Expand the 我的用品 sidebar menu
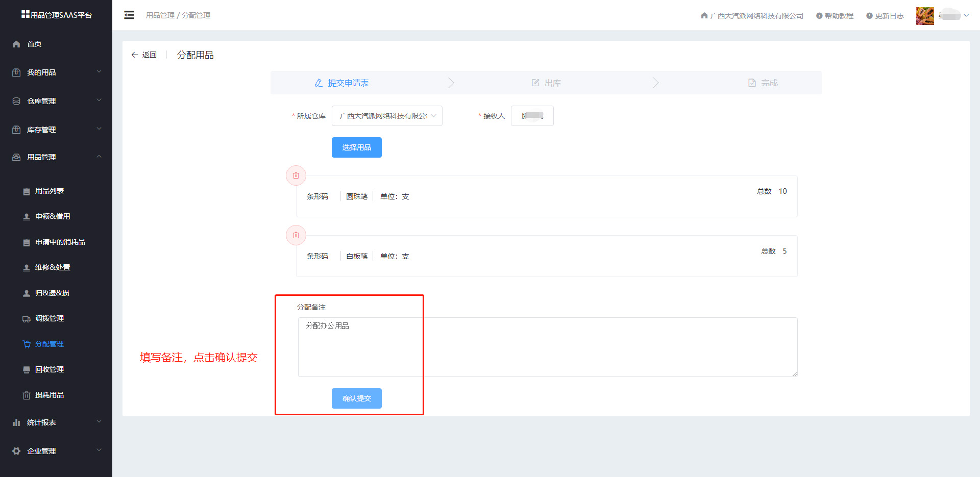This screenshot has height=477, width=980. (x=56, y=72)
